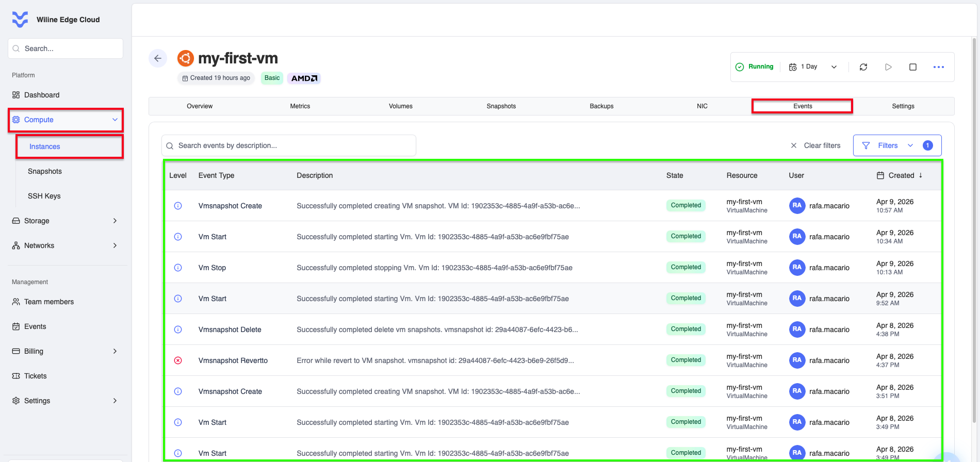Switch to the VM Settings tab
The width and height of the screenshot is (980, 462).
click(903, 106)
